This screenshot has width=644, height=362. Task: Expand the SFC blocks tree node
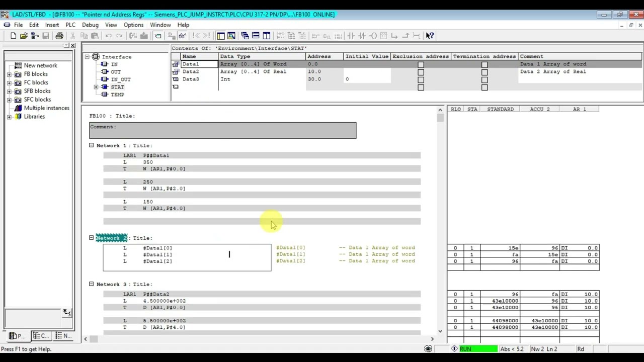click(x=9, y=100)
